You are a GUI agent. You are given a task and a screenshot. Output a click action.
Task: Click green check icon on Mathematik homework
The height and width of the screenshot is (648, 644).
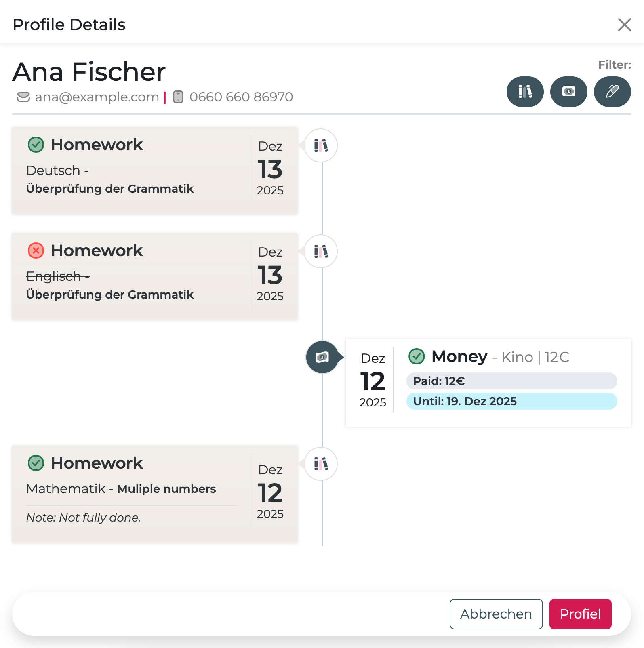click(x=36, y=463)
